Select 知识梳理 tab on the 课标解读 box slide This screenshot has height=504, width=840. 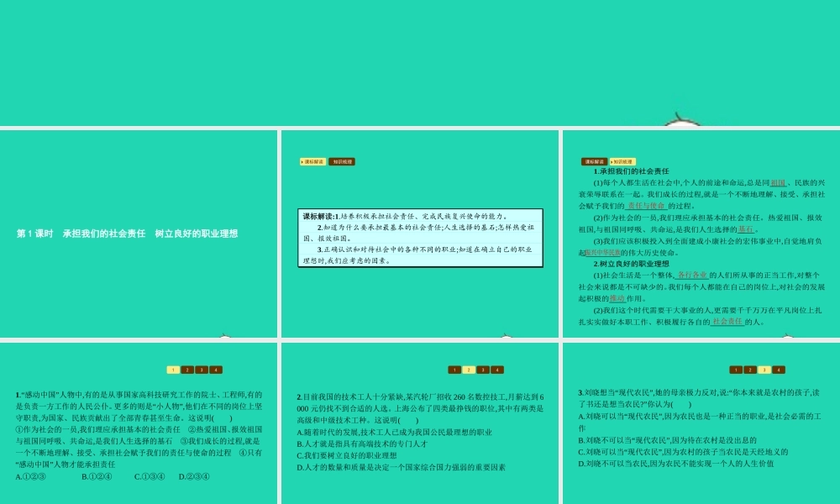pyautogui.click(x=342, y=162)
